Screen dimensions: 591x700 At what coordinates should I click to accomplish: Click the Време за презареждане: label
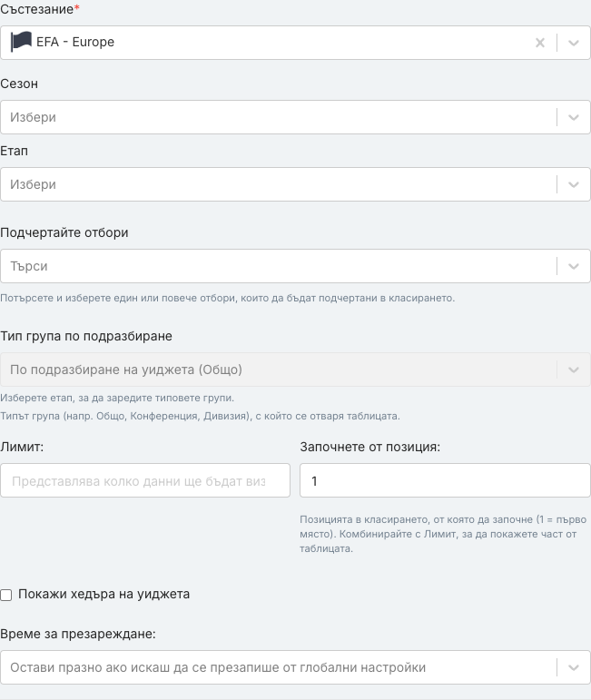pos(78,634)
